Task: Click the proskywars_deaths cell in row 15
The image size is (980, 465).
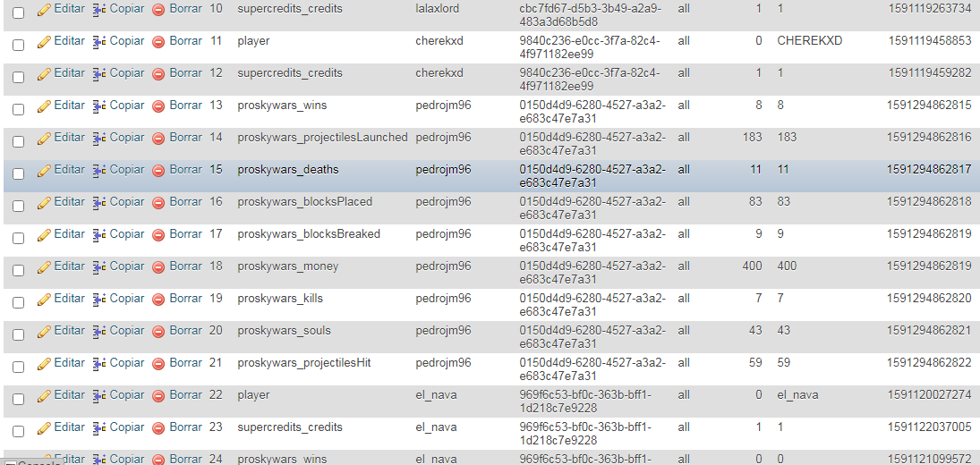Action: click(288, 170)
